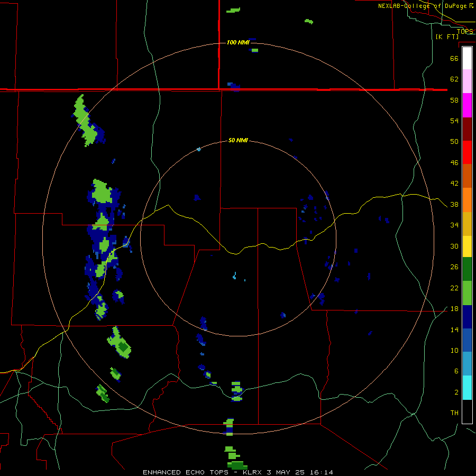
Task: Select the 14 scale label
Action: (x=454, y=329)
